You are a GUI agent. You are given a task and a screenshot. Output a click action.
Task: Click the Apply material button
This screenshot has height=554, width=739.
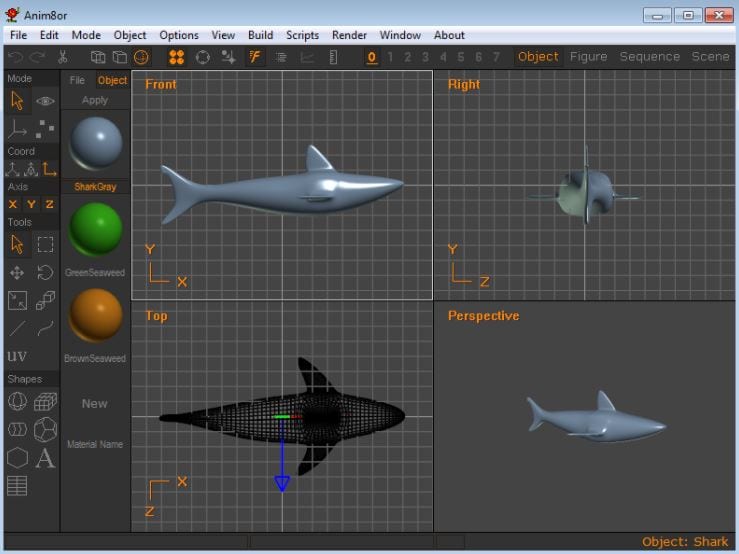click(x=95, y=100)
